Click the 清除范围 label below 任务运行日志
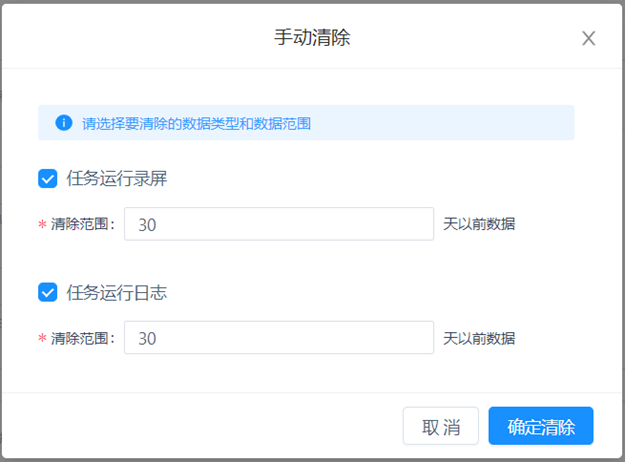This screenshot has width=625, height=462. [x=83, y=338]
